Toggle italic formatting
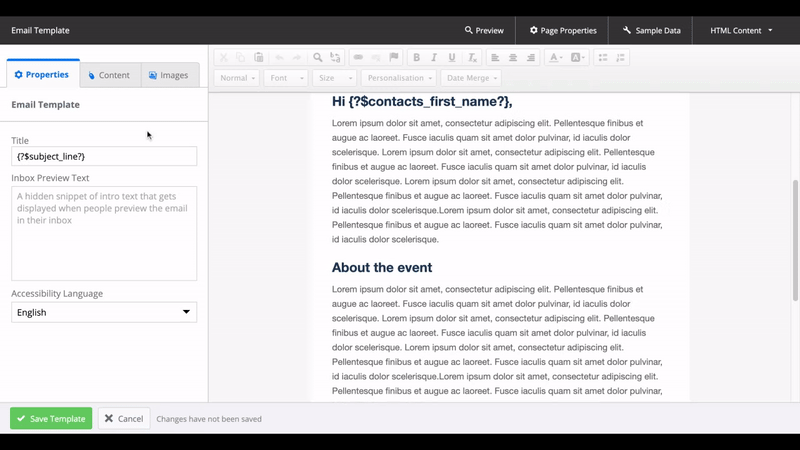Image resolution: width=800 pixels, height=450 pixels. tap(434, 57)
